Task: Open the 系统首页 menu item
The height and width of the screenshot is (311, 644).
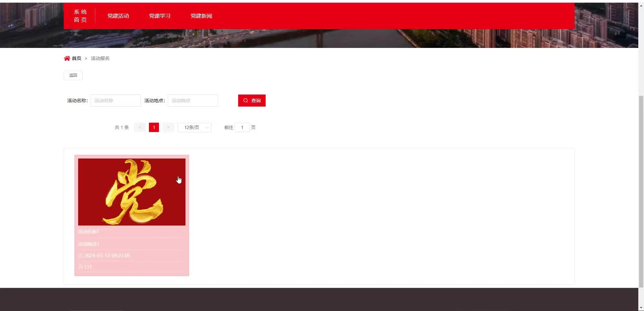Action: click(x=80, y=16)
